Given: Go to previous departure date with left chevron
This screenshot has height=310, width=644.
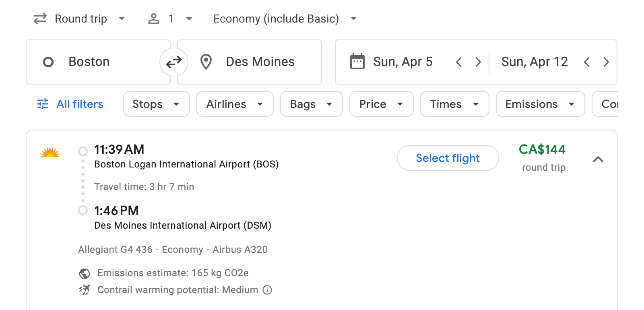Looking at the screenshot, I should click(x=458, y=62).
